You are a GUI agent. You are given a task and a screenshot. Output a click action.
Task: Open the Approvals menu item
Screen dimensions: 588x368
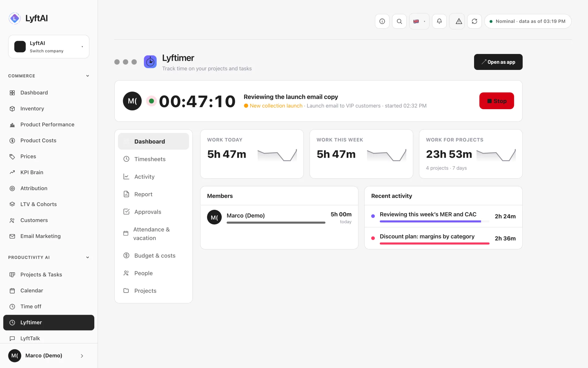[153, 212]
